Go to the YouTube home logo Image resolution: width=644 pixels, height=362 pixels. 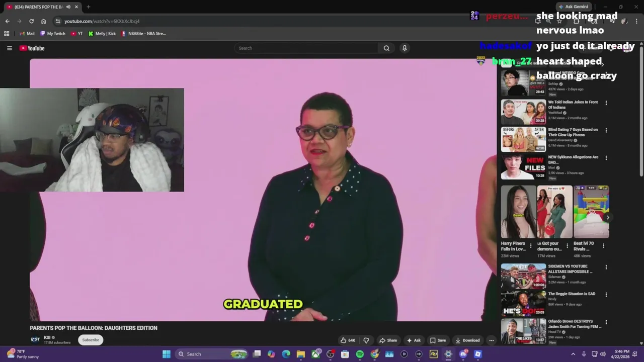[x=32, y=48]
